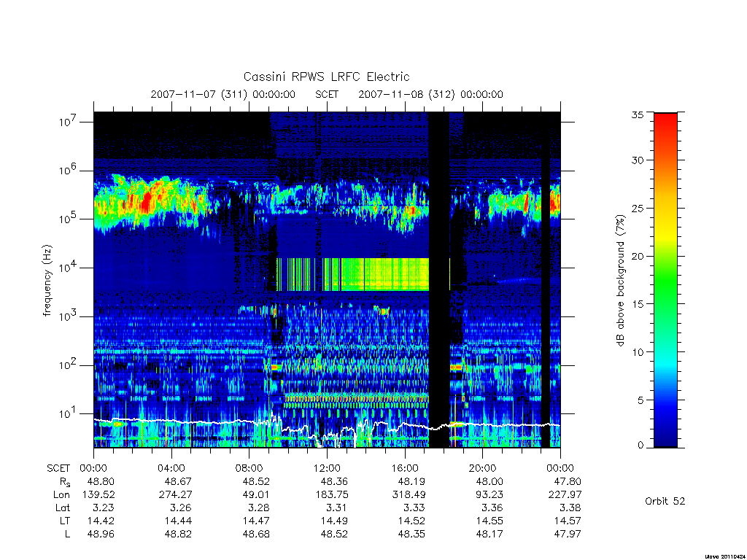This screenshot has width=747, height=560.
Task: Click the Orbit 52 label
Action: pyautogui.click(x=665, y=501)
